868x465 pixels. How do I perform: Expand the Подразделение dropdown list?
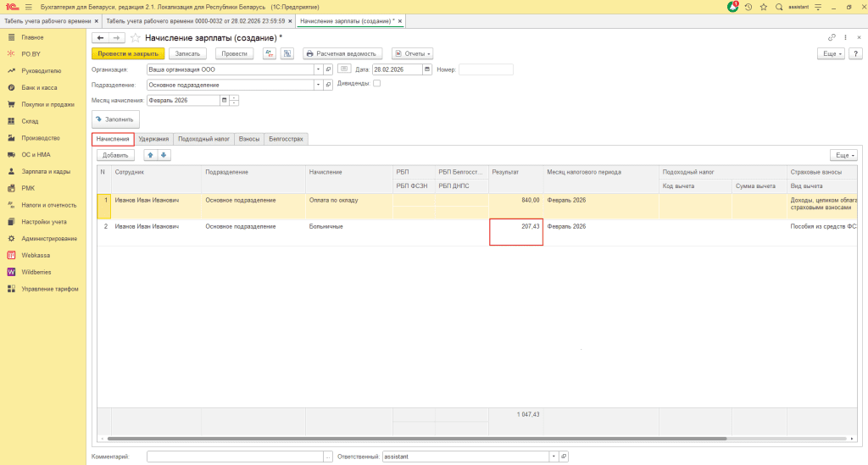(x=318, y=85)
